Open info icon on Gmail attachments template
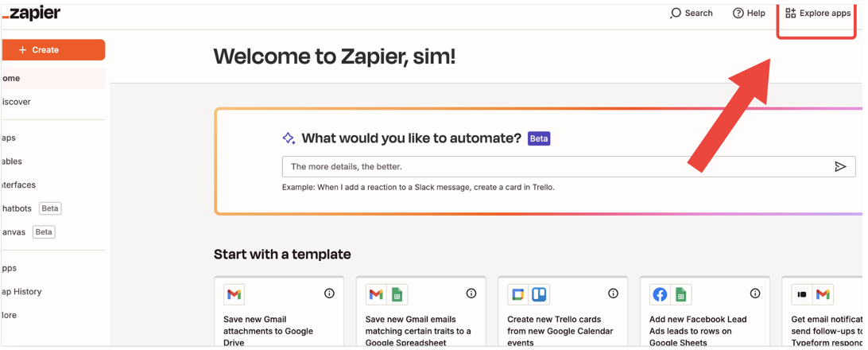868x350 pixels. pos(329,294)
